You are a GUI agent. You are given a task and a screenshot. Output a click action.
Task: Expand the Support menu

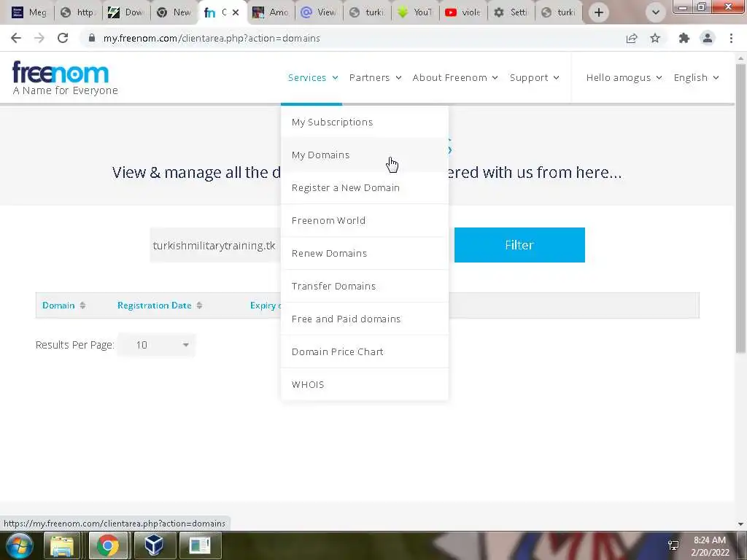[534, 77]
